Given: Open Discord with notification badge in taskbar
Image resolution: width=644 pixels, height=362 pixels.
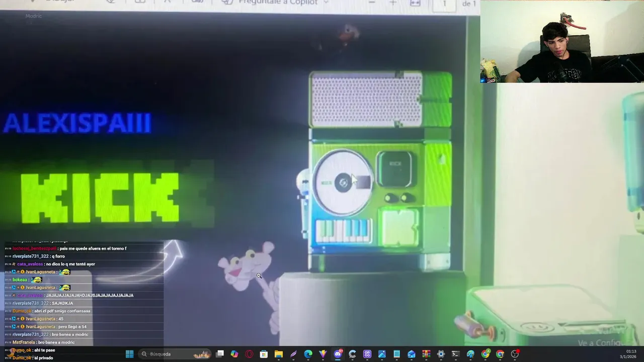Looking at the screenshot, I should 338,354.
